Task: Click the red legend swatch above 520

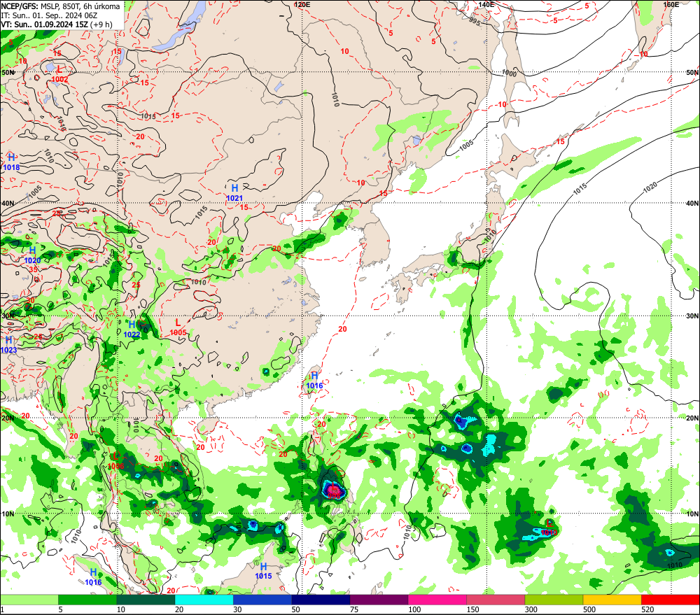Action: (671, 600)
